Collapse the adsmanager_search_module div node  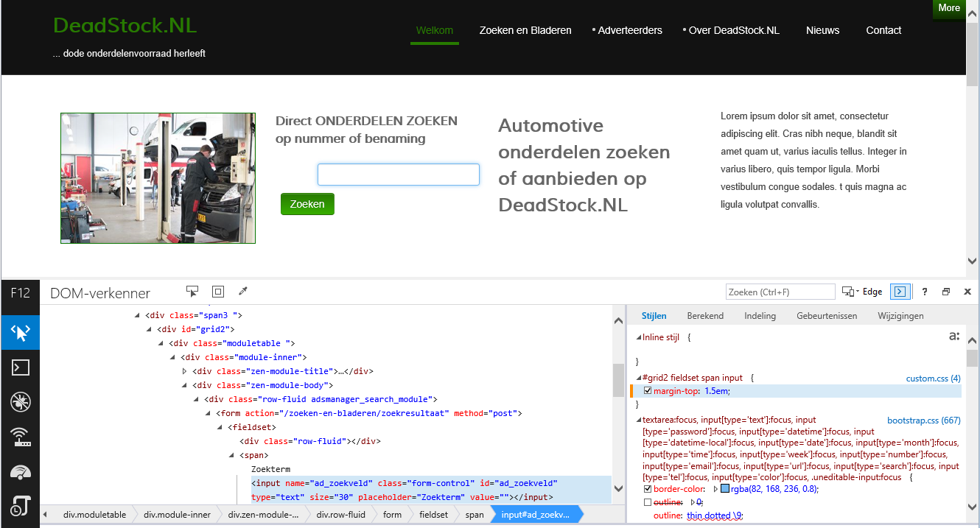pyautogui.click(x=196, y=399)
